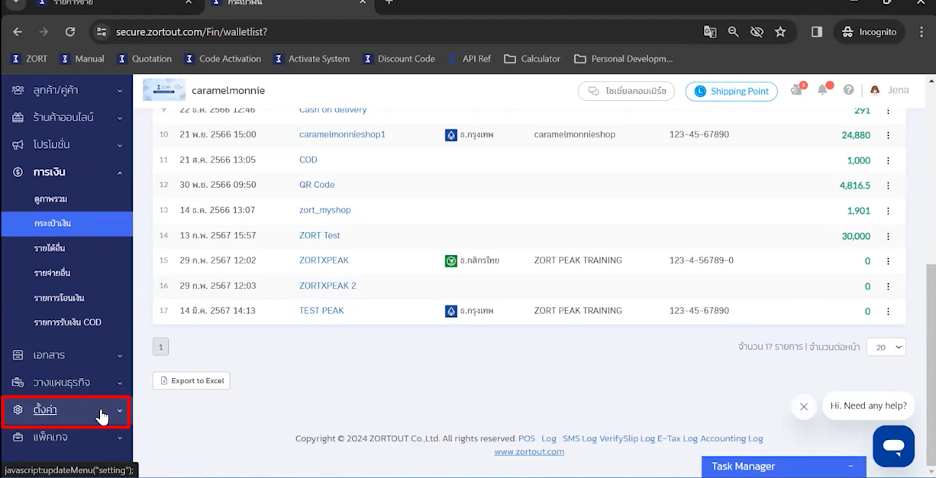Screen dimensions: 936x478
Task: Select รายการรับเงิน COD in the sidebar
Action: (x=67, y=322)
